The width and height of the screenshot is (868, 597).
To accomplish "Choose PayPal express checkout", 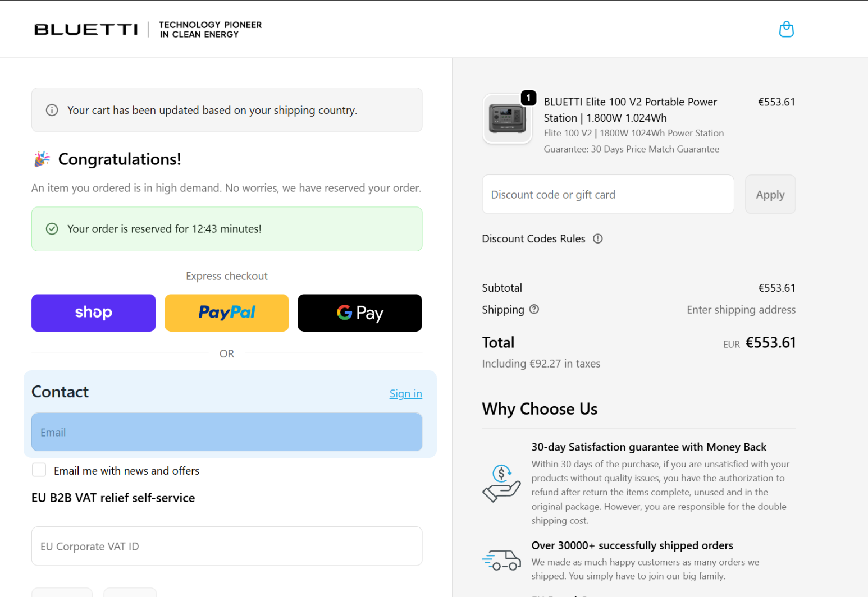I will [226, 313].
